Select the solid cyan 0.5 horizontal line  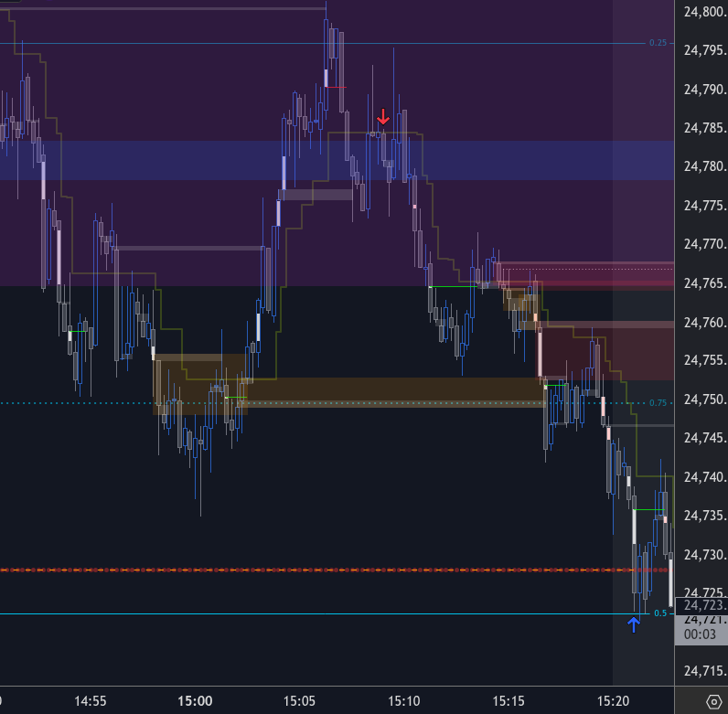[x=325, y=613]
